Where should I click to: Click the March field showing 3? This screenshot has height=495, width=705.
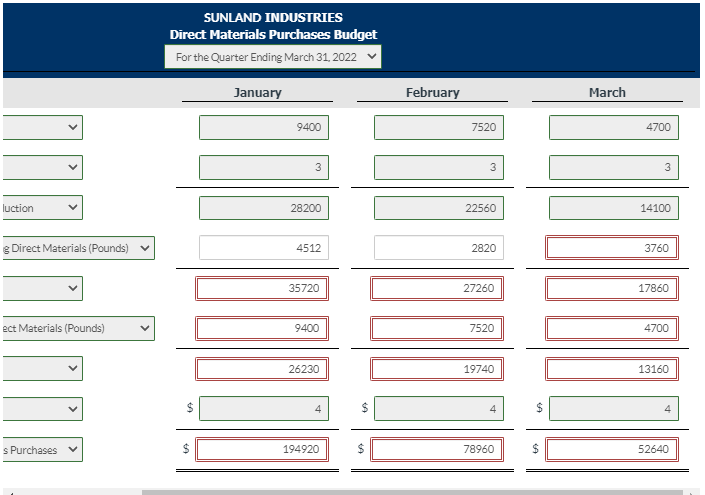(614, 167)
